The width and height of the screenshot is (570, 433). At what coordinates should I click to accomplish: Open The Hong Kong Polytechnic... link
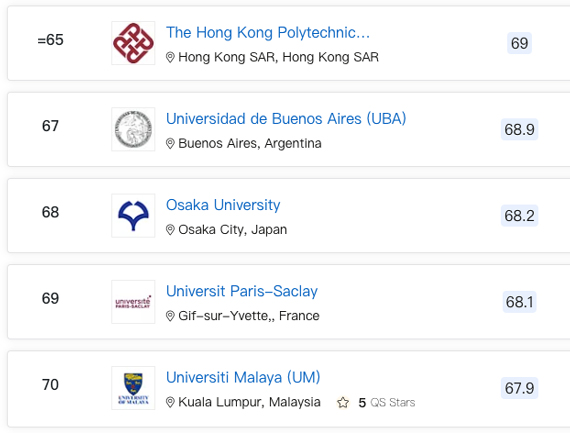point(268,33)
